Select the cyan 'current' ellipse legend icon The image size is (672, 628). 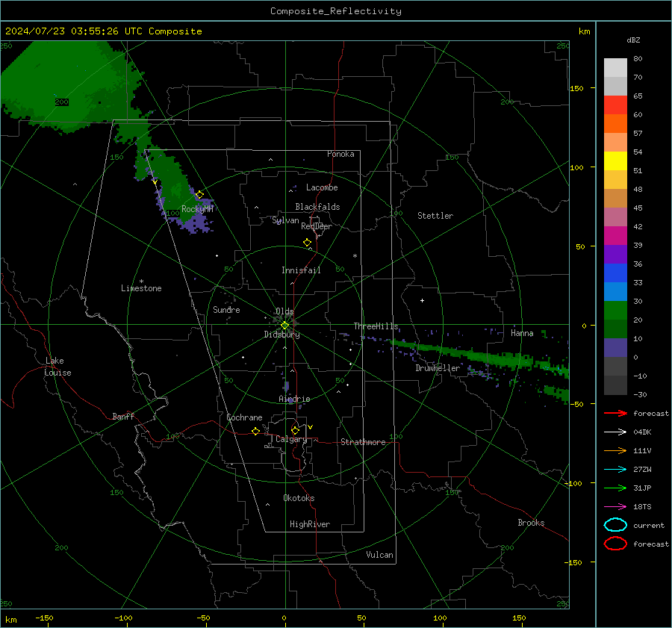[x=615, y=525]
